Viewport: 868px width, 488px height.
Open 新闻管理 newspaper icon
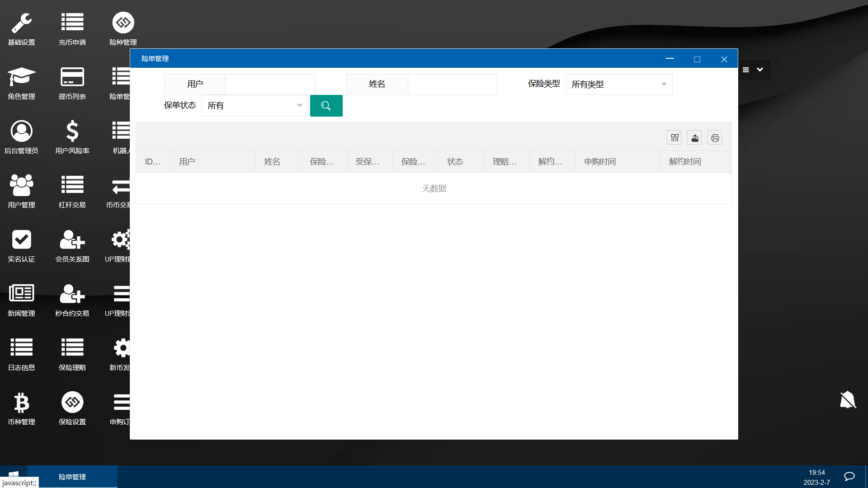coord(21,294)
